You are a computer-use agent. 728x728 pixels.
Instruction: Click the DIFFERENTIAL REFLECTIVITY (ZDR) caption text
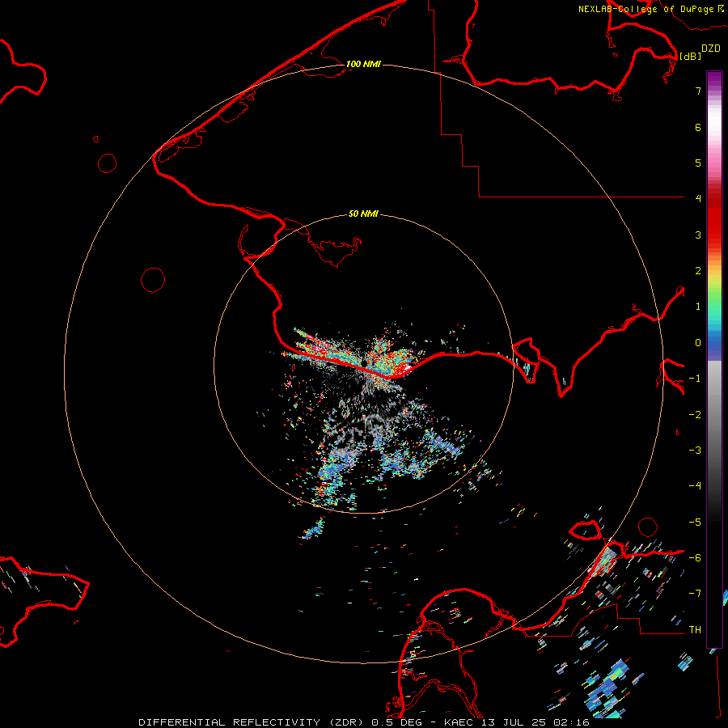[x=252, y=722]
